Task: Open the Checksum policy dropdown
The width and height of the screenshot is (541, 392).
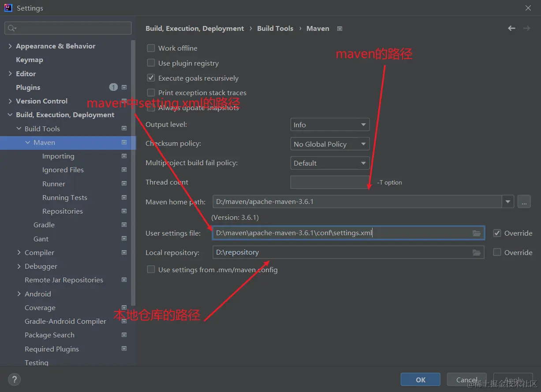Action: (330, 144)
